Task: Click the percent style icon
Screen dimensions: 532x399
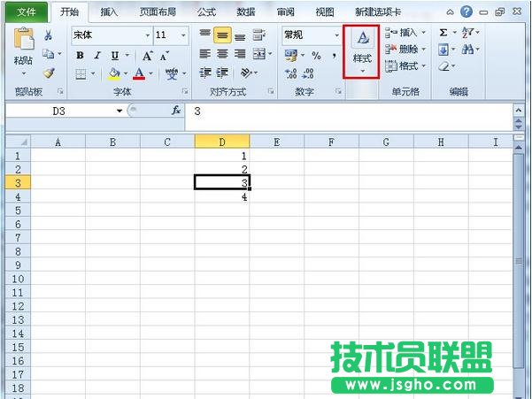Action: pos(315,55)
